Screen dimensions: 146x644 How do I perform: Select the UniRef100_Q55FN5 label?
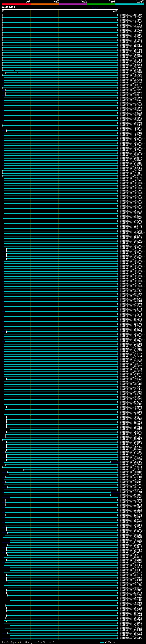131,404
